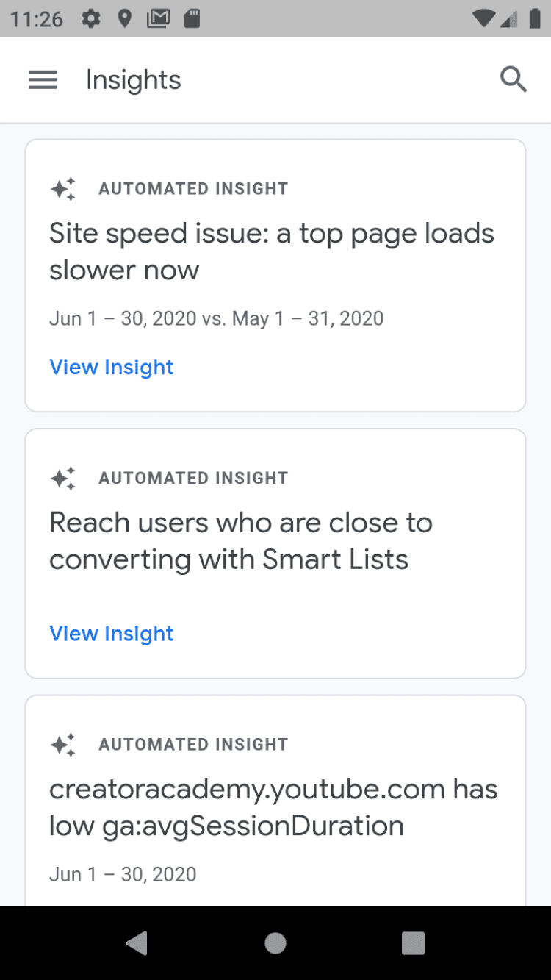Image resolution: width=551 pixels, height=980 pixels.
Task: View Insight for site speed issue
Action: click(x=112, y=367)
